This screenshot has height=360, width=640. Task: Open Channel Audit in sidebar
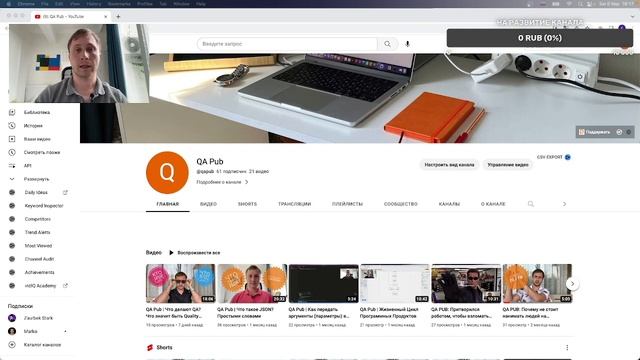pyautogui.click(x=39, y=259)
